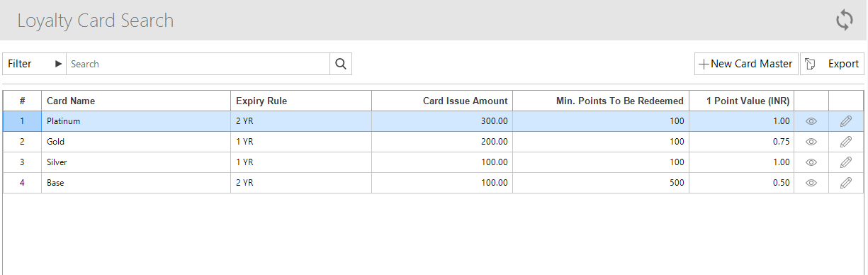Image resolution: width=868 pixels, height=275 pixels.
Task: Select the Silver card name cell
Action: tap(136, 162)
